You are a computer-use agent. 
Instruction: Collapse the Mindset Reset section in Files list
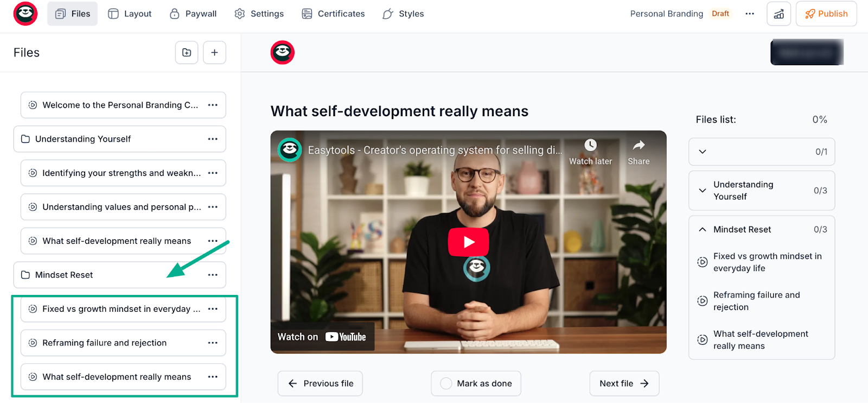[703, 229]
